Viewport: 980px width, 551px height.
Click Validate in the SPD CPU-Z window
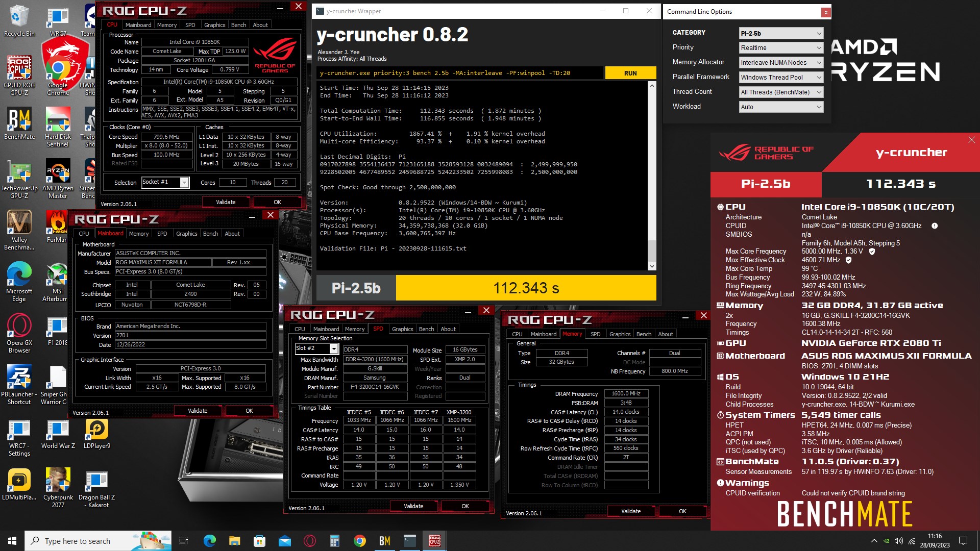point(413,506)
